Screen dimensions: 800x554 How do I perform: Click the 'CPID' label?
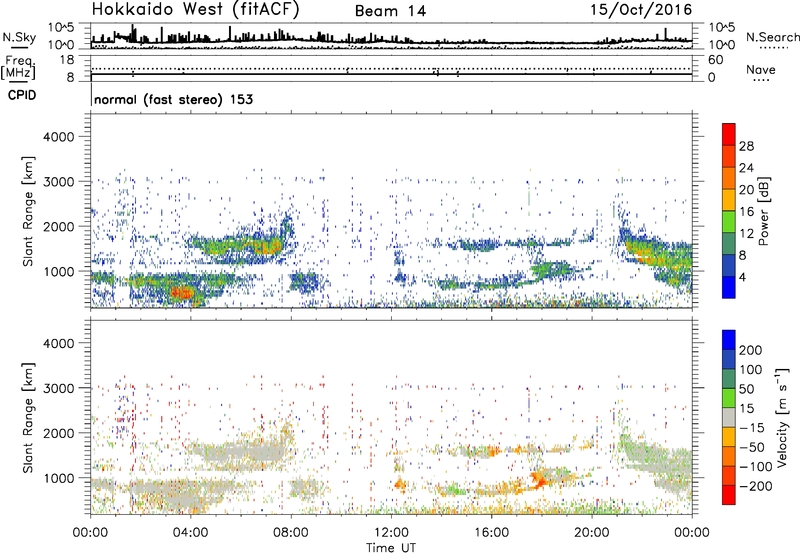coord(22,95)
